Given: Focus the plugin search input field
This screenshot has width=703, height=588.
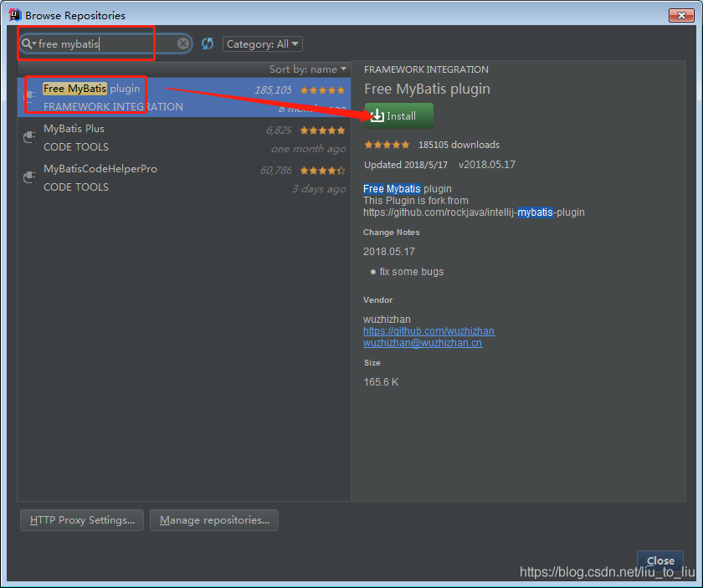Looking at the screenshot, I should pyautogui.click(x=105, y=44).
